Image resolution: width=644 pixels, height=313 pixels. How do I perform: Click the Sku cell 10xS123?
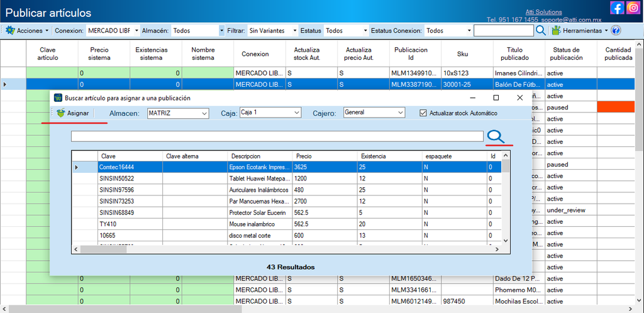[467, 73]
